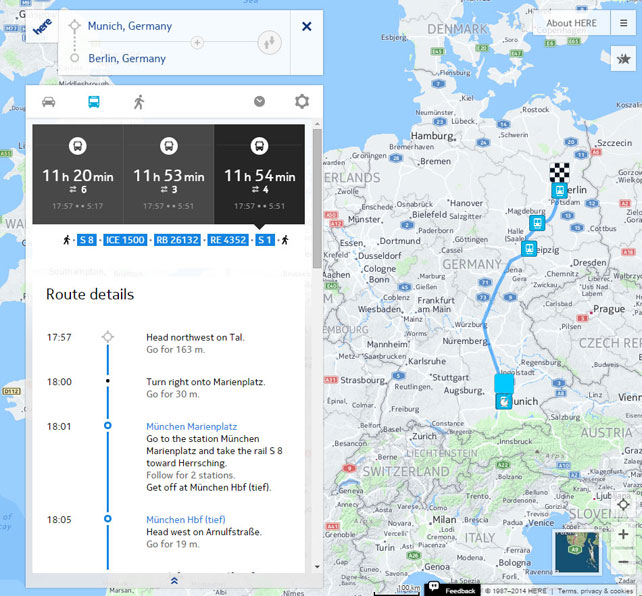Select the 11 h 20 min route
The width and height of the screenshot is (642, 596).
click(x=78, y=175)
